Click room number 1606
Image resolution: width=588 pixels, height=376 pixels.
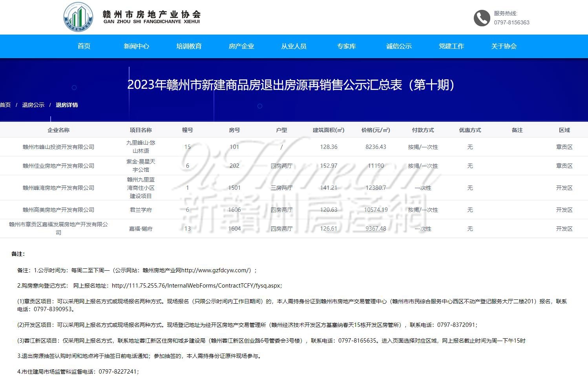click(x=234, y=210)
